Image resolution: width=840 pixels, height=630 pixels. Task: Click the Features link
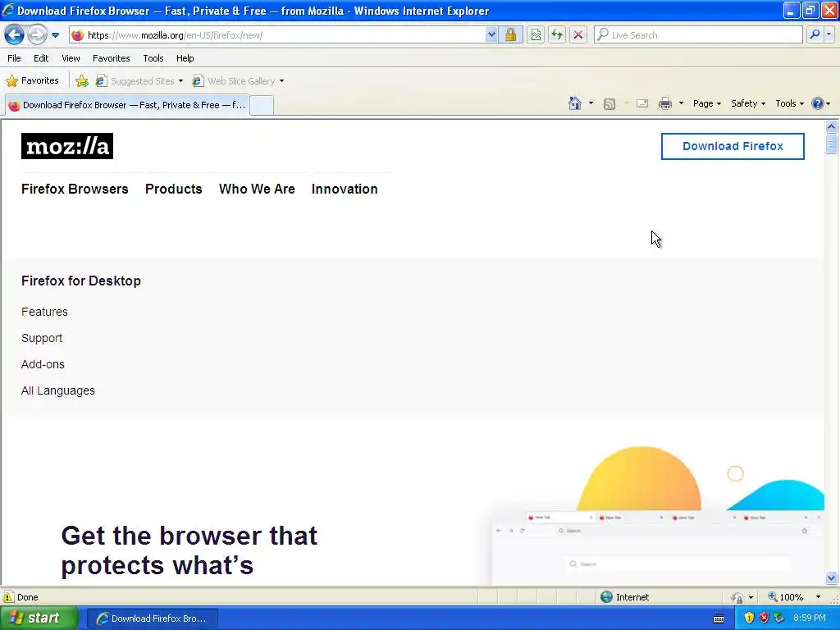coord(44,312)
